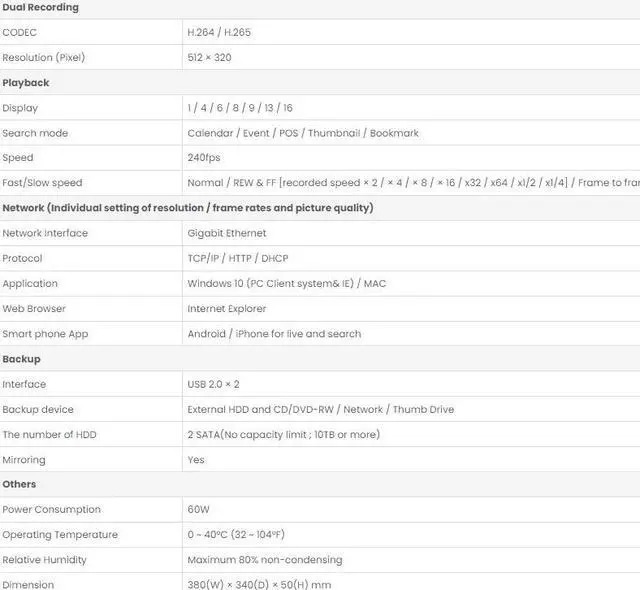Click the Network section header
The width and height of the screenshot is (640, 590).
pos(188,208)
